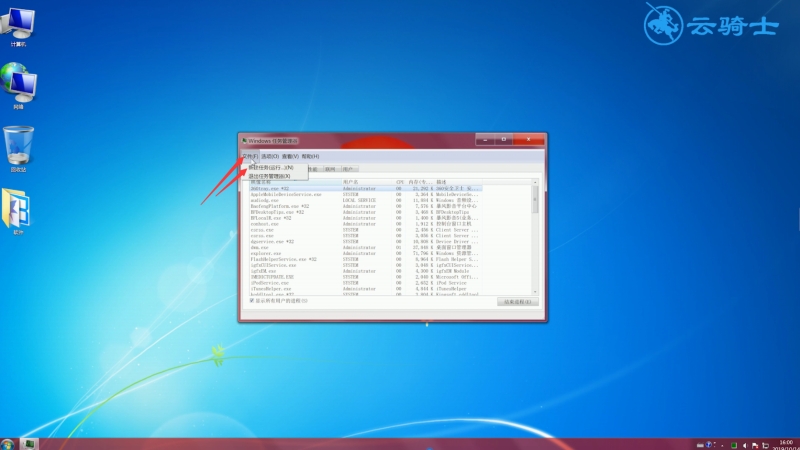Select the conhost.exe process row

click(x=365, y=224)
